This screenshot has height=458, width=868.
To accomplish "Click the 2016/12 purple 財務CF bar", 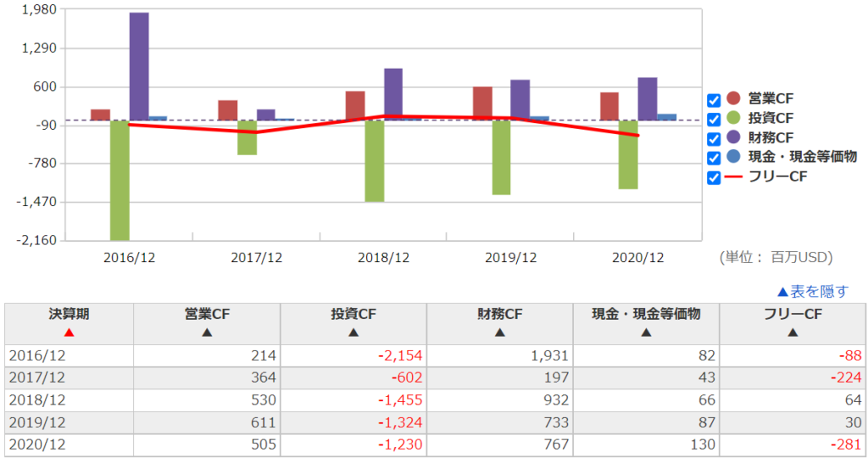I will [x=139, y=66].
